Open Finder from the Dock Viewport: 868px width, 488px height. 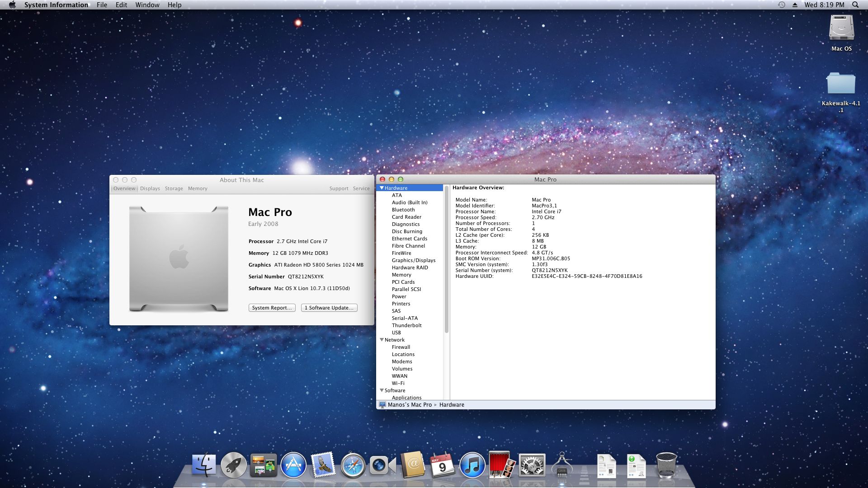204,465
